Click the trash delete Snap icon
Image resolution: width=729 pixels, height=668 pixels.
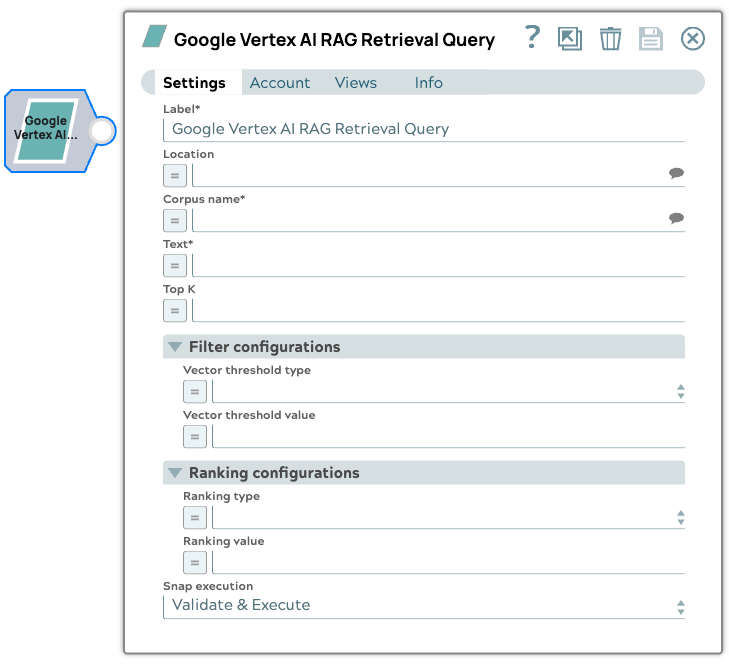(x=610, y=39)
